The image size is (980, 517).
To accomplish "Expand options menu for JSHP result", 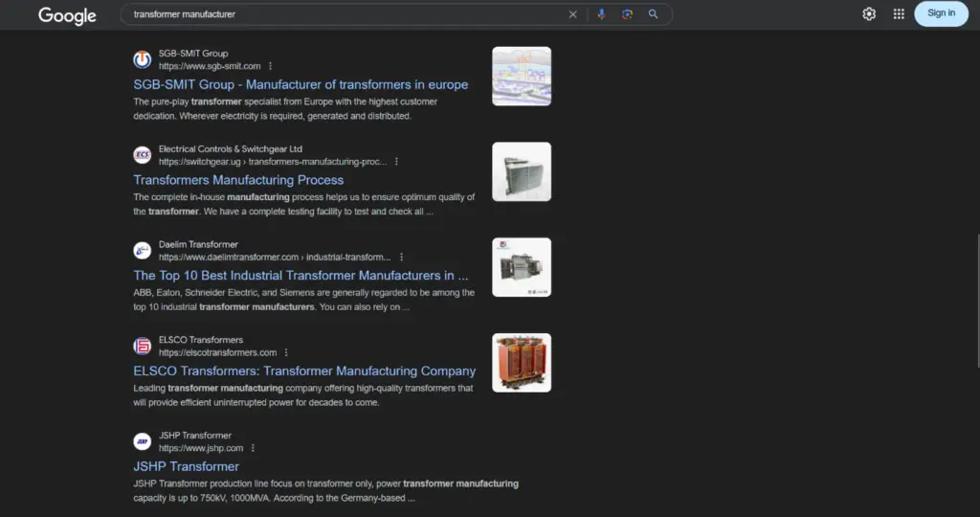I will tap(254, 448).
